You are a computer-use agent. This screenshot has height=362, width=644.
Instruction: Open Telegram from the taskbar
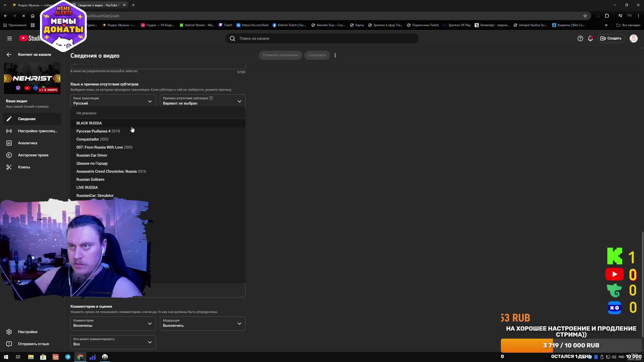click(x=68, y=357)
